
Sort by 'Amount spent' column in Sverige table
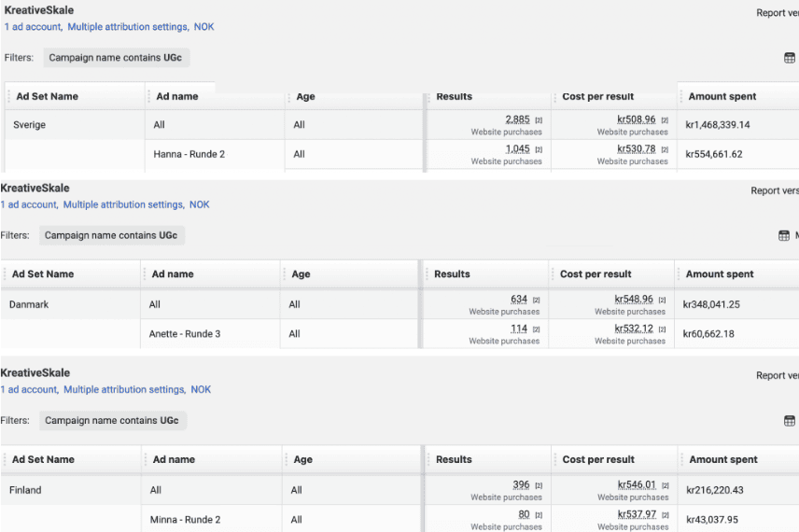pos(722,96)
